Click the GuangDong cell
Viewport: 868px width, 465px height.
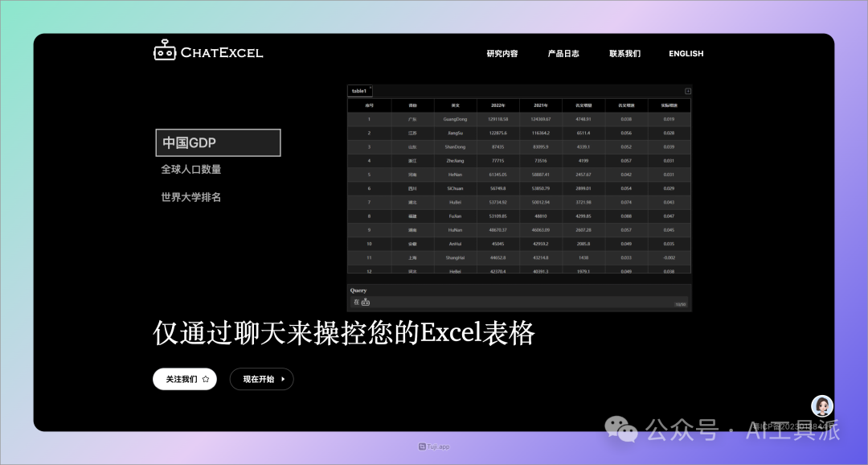(x=455, y=119)
